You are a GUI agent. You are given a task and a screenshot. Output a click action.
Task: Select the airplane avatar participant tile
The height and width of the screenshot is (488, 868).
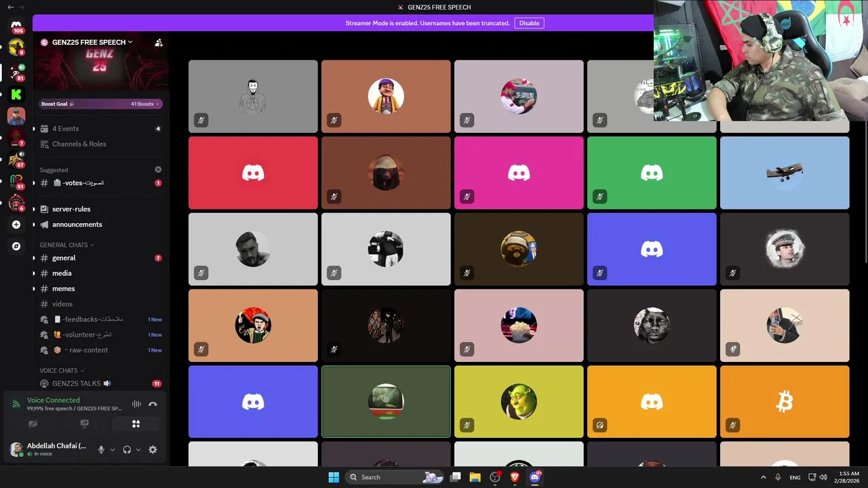(785, 173)
